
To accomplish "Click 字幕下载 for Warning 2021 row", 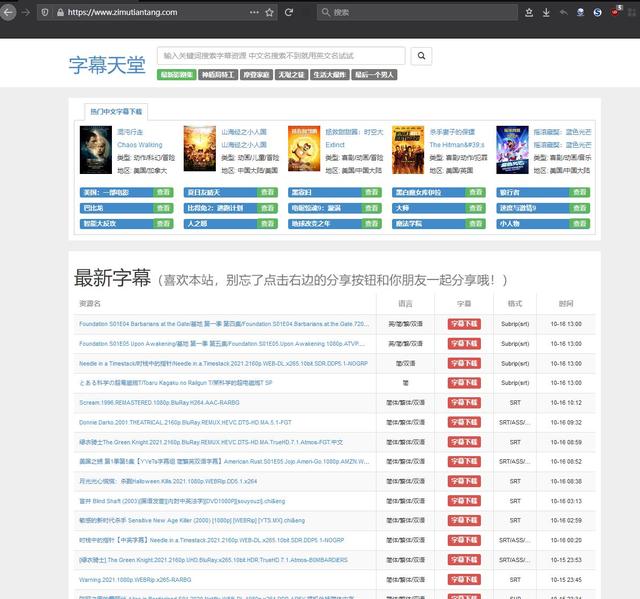I will pyautogui.click(x=464, y=580).
